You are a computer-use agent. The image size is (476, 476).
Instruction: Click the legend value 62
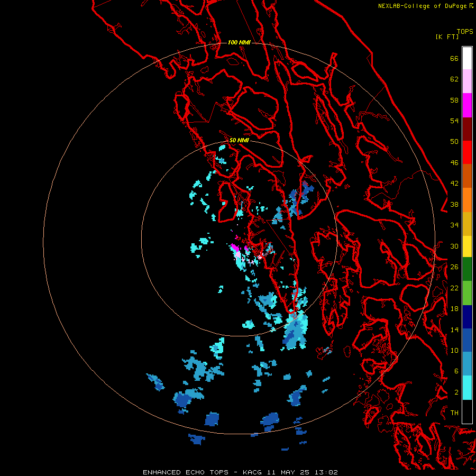coord(454,79)
